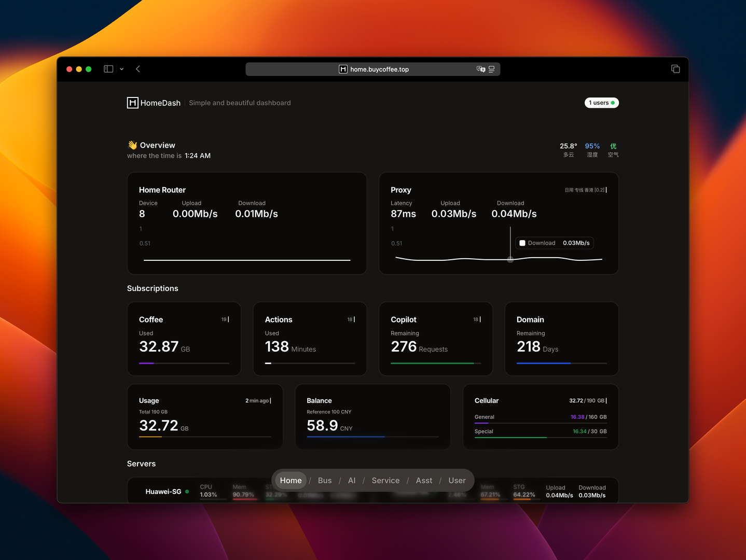Click the sidebar toggle icon in browser toolbar
This screenshot has height=560, width=746.
[108, 68]
